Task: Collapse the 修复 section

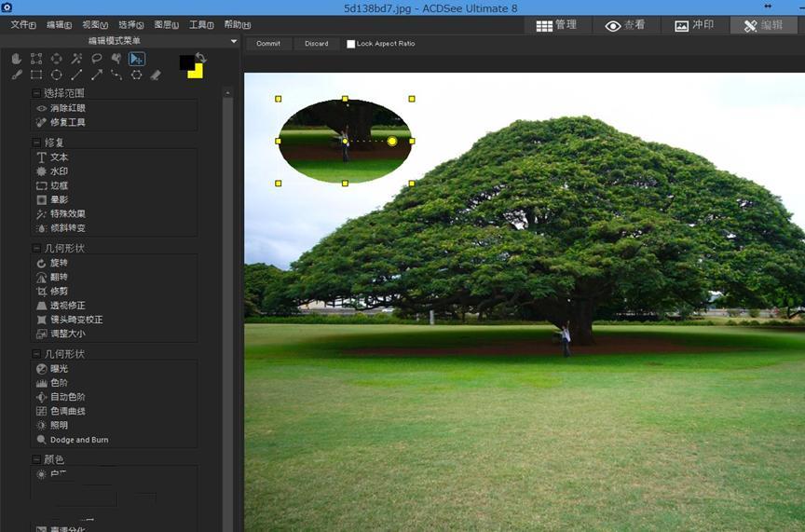Action: (36, 143)
